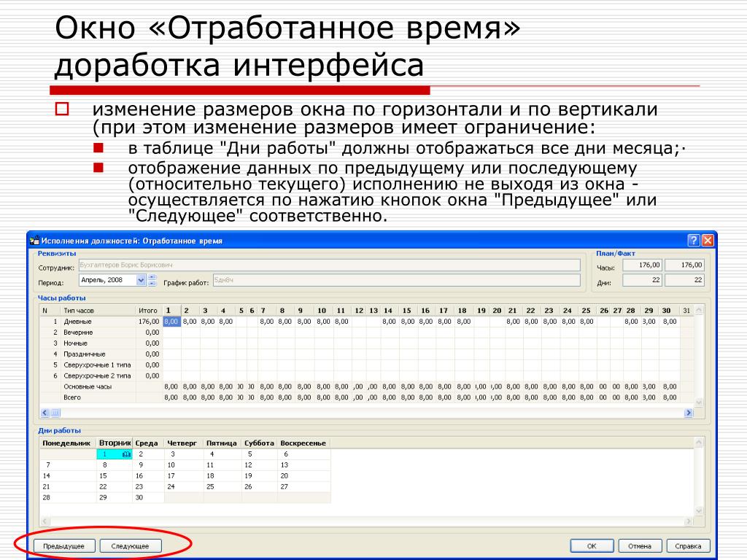
Task: Click hours table vertical scroll down arrow
Action: pyautogui.click(x=699, y=402)
